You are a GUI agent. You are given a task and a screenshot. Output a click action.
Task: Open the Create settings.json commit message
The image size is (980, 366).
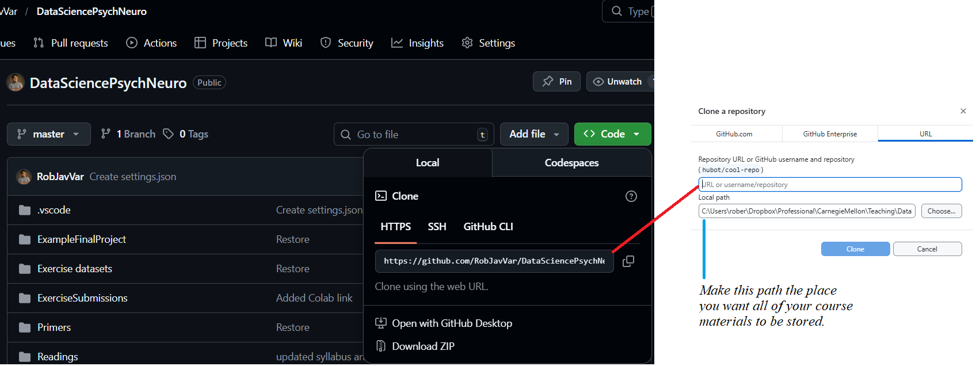[133, 177]
